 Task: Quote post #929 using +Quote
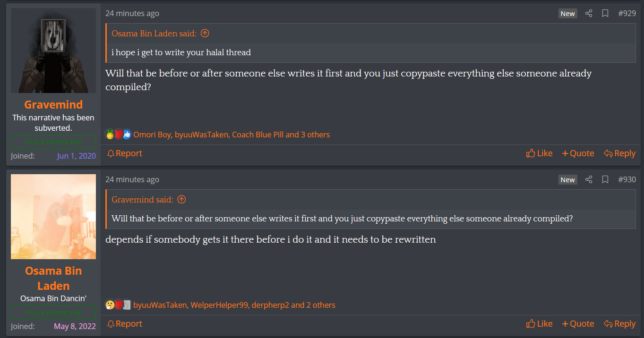point(578,153)
